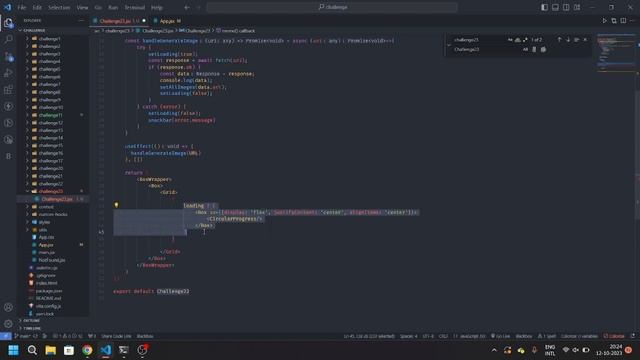
Task: Expand the TIMELINE section
Action: pyautogui.click(x=31, y=329)
